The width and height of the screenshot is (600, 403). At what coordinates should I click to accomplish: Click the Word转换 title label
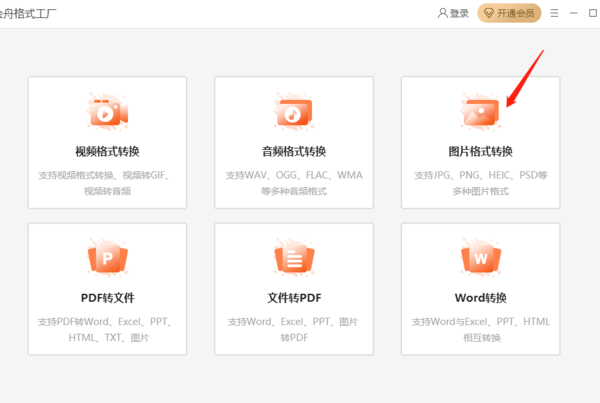(480, 298)
